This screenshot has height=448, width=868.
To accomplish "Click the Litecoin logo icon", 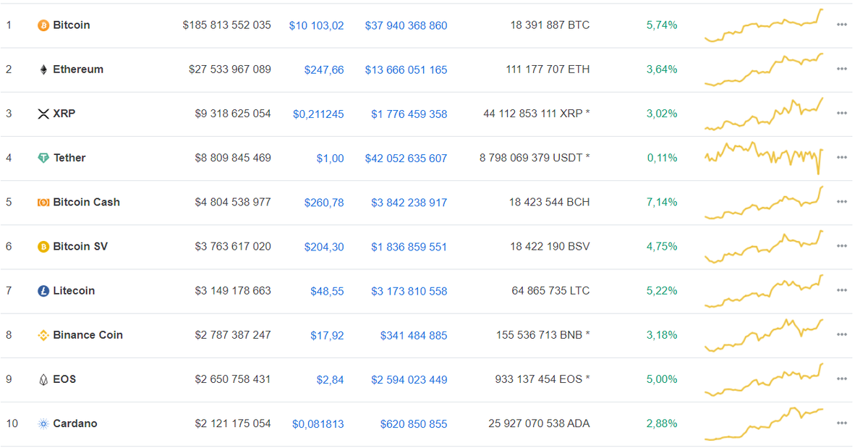I will pyautogui.click(x=43, y=290).
